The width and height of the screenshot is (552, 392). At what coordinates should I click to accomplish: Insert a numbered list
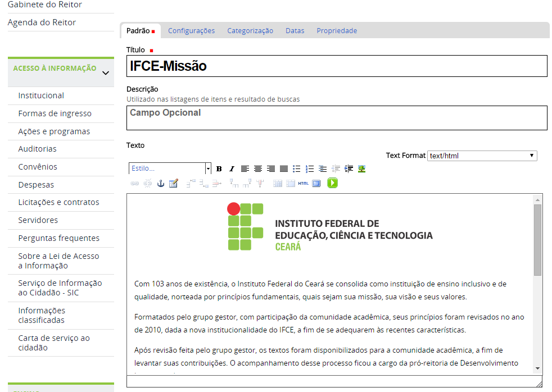[309, 168]
